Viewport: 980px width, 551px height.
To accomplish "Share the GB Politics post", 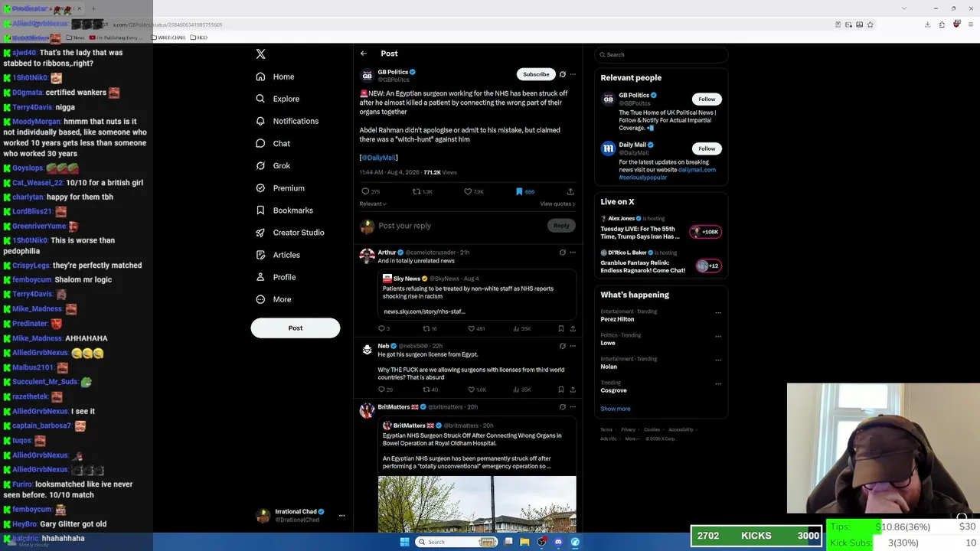I will [570, 191].
